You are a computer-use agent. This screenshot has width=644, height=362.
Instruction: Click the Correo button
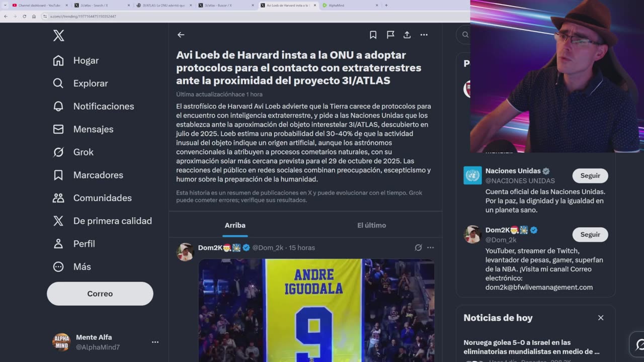[100, 294]
